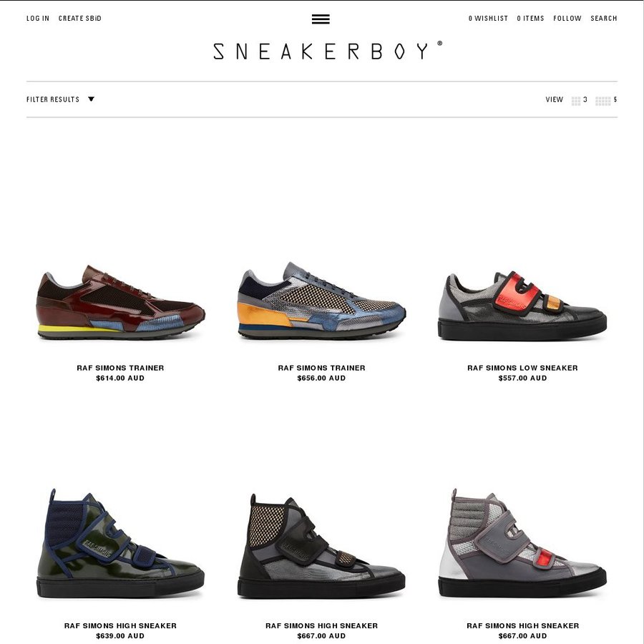644x644 pixels.
Task: Open the 0 Items cart
Action: coord(530,19)
